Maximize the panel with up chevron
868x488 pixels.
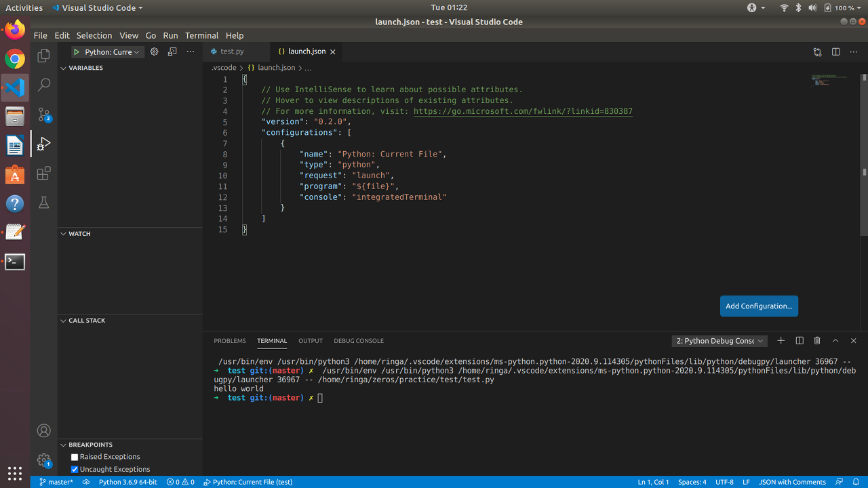click(835, 341)
